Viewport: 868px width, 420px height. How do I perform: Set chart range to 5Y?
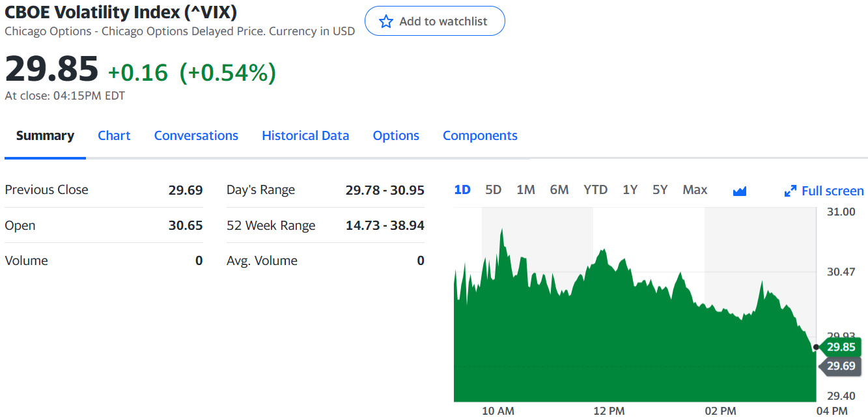(660, 190)
